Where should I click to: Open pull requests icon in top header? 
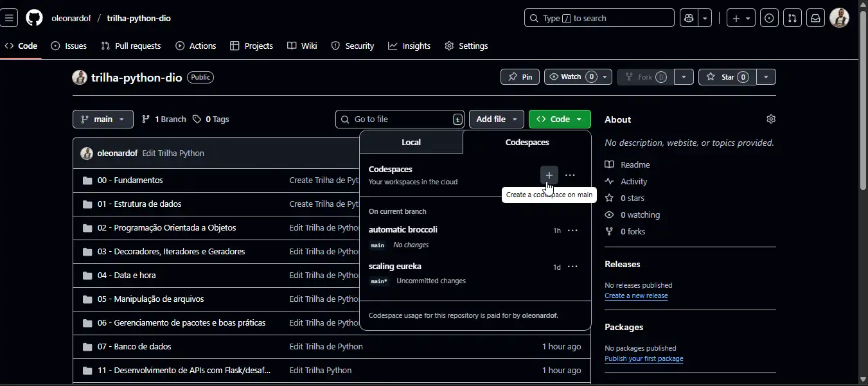point(792,18)
